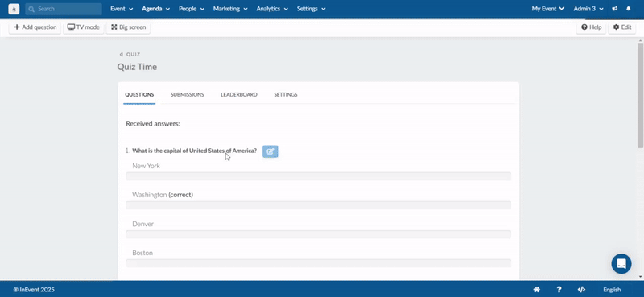Open the My Event dropdown

548,9
